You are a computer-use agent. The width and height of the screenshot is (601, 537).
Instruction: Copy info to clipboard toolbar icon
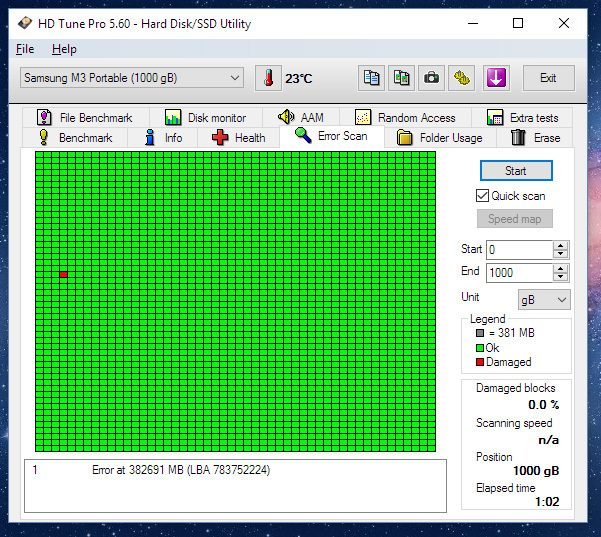tap(371, 78)
